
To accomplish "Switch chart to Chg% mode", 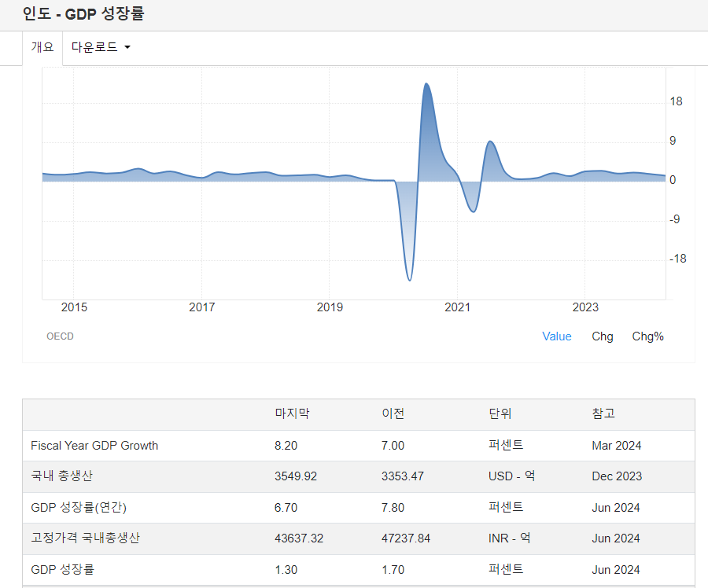I will (x=647, y=336).
